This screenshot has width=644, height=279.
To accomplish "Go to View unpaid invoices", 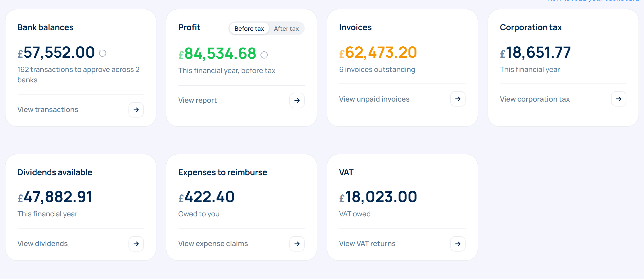I will coord(374,99).
